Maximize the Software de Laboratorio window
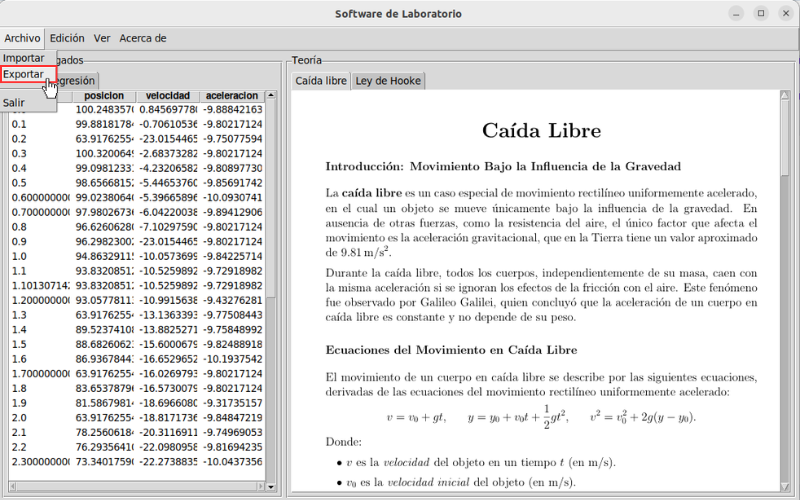This screenshot has width=800, height=500. pyautogui.click(x=761, y=14)
